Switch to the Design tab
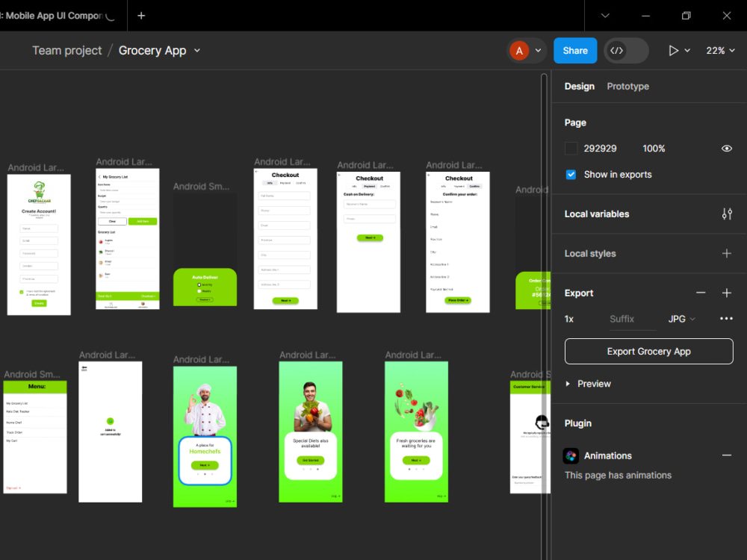This screenshot has width=747, height=560. (x=580, y=86)
